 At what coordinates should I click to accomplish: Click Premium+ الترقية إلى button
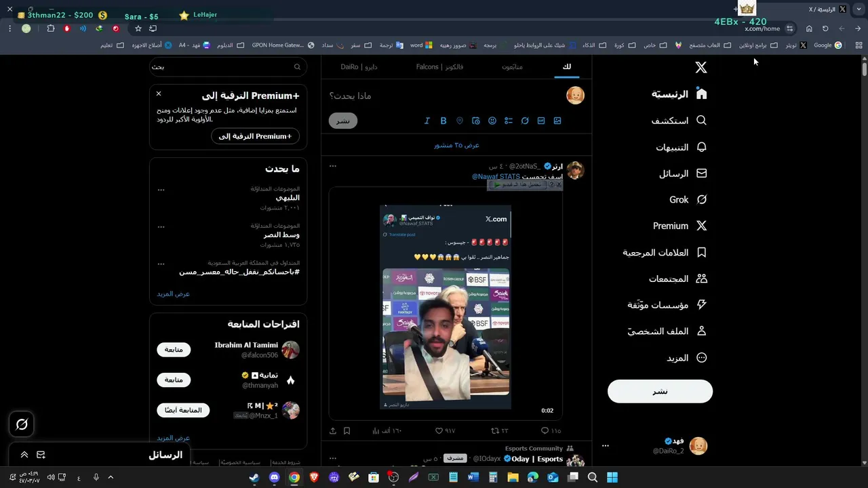(255, 136)
